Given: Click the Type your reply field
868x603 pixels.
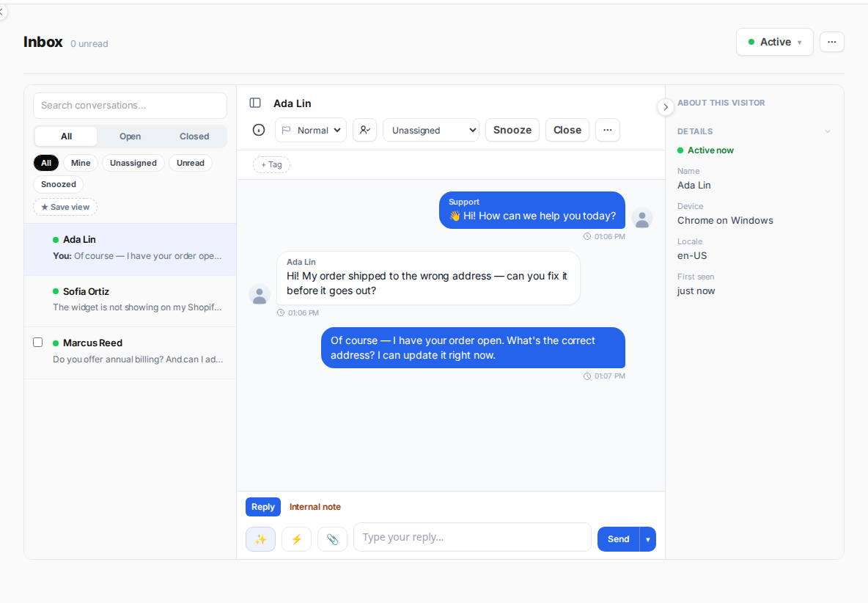Looking at the screenshot, I should point(472,537).
